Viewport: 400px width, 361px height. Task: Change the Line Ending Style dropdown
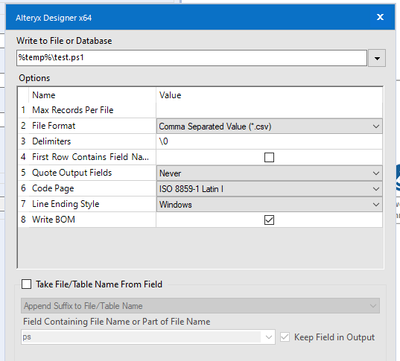tap(269, 205)
